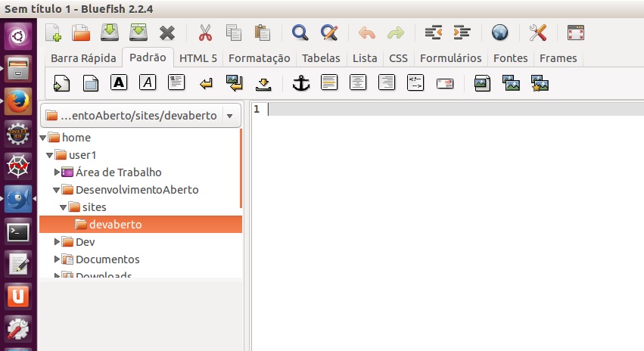
Task: Click the Open file folder icon
Action: pyautogui.click(x=81, y=33)
